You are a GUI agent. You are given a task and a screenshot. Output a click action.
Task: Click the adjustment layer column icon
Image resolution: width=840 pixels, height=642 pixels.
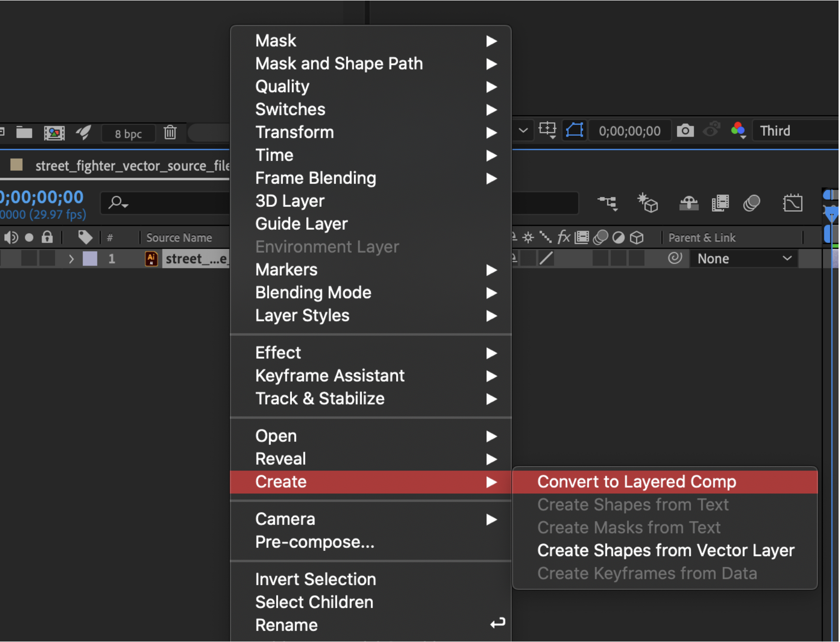[x=618, y=237]
